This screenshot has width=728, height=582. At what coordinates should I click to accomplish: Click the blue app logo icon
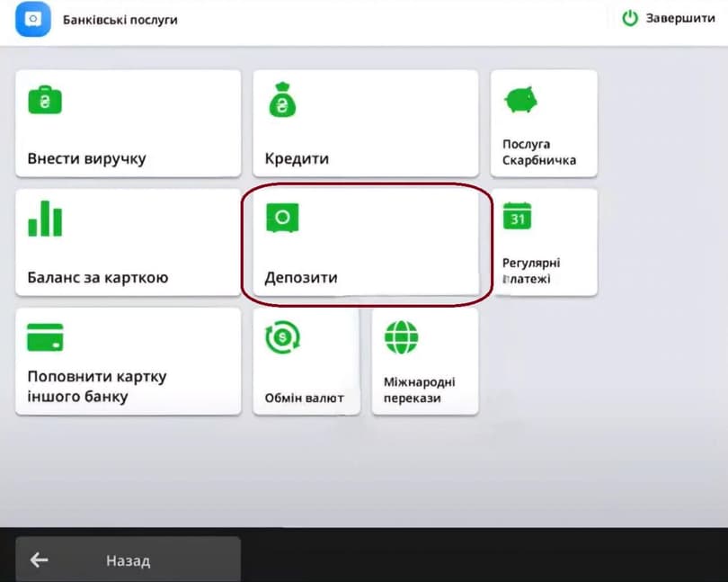(x=33, y=19)
